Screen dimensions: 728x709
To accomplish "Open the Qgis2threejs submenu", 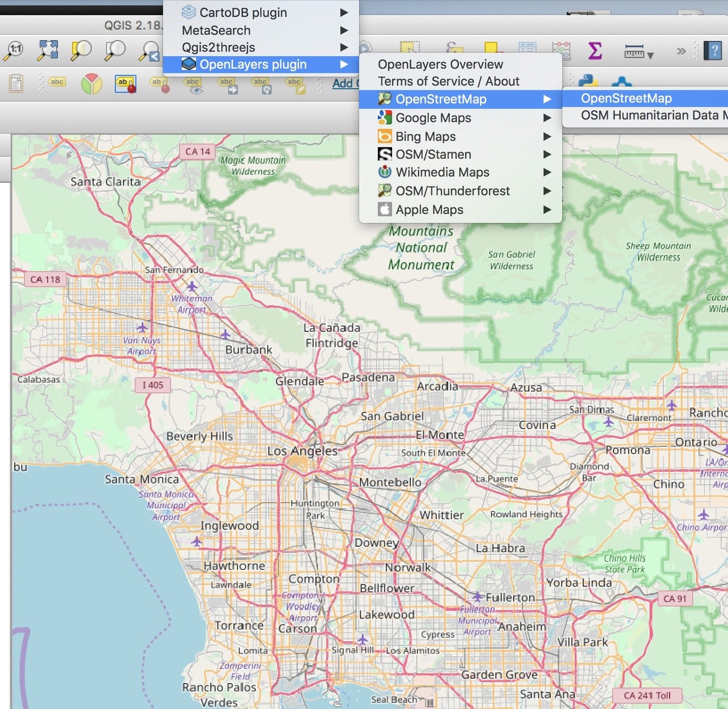I will 261,47.
